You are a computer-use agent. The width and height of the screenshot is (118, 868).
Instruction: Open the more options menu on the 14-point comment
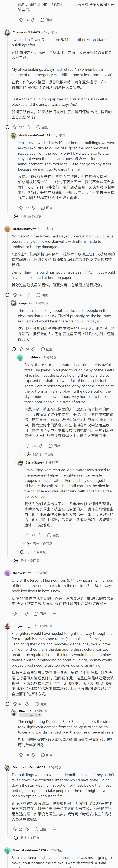61,20
